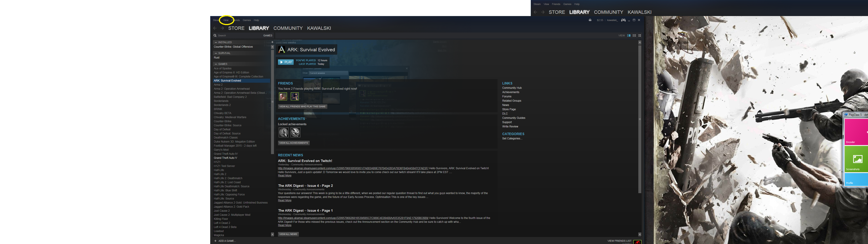Switch library to list view
Screen dimensions: 868x244
634,35
